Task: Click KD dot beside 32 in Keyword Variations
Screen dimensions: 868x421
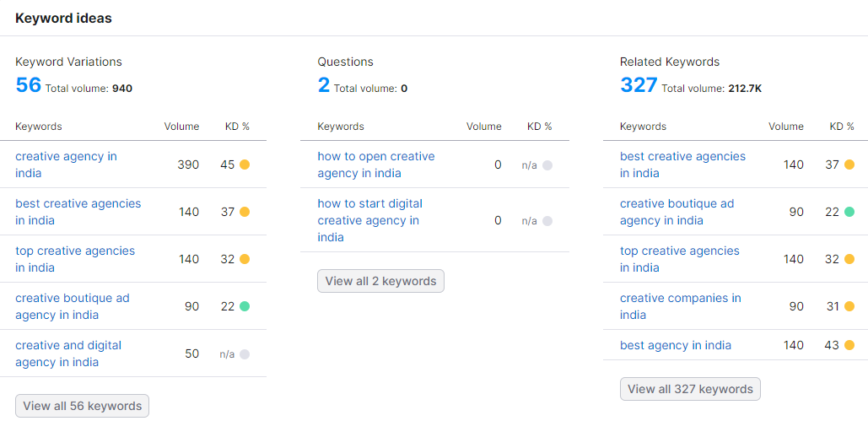Action: click(x=245, y=259)
